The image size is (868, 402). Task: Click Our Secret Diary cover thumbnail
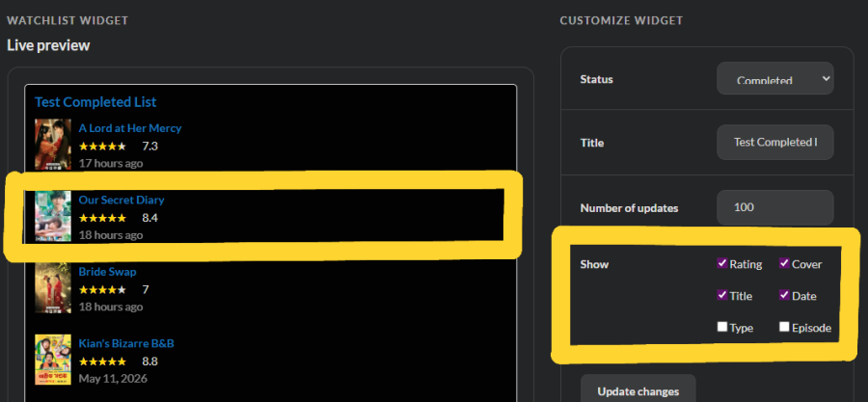pos(53,216)
